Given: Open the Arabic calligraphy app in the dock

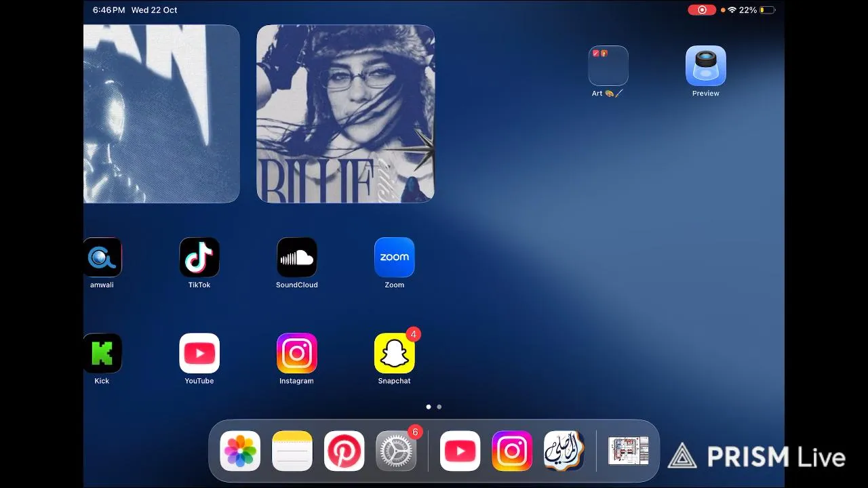Looking at the screenshot, I should 564,451.
